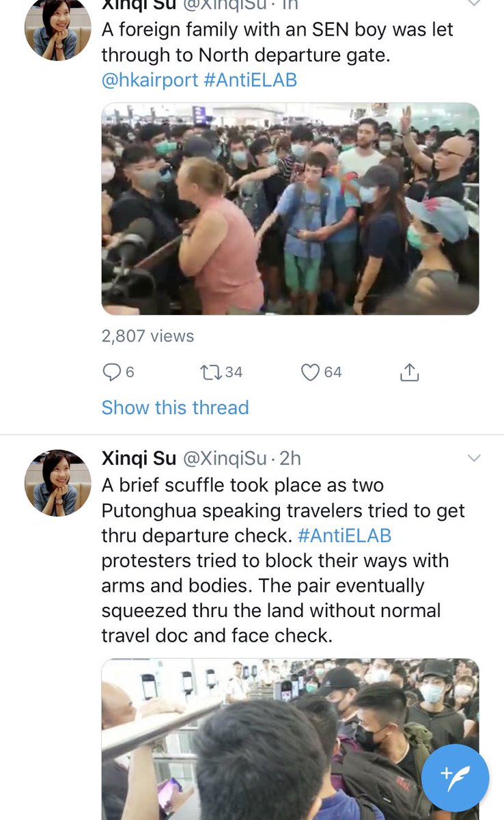Expand options chevron on the scuffle tweet

473,458
